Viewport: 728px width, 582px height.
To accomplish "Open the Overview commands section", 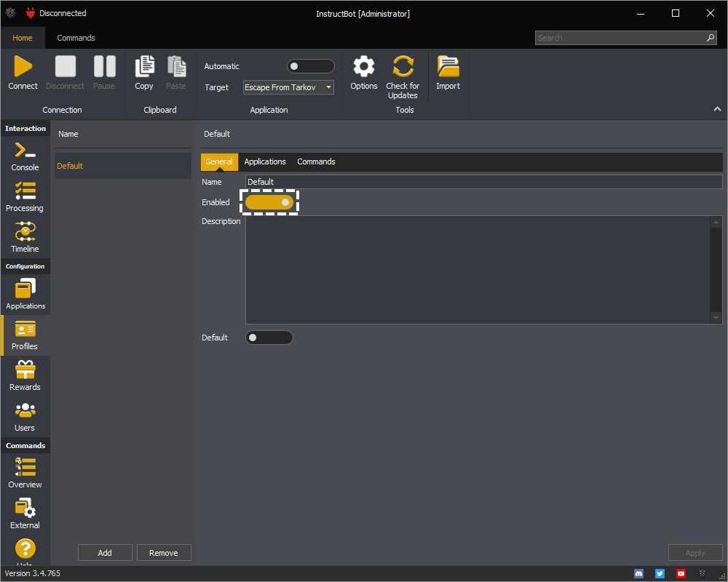I will click(25, 474).
